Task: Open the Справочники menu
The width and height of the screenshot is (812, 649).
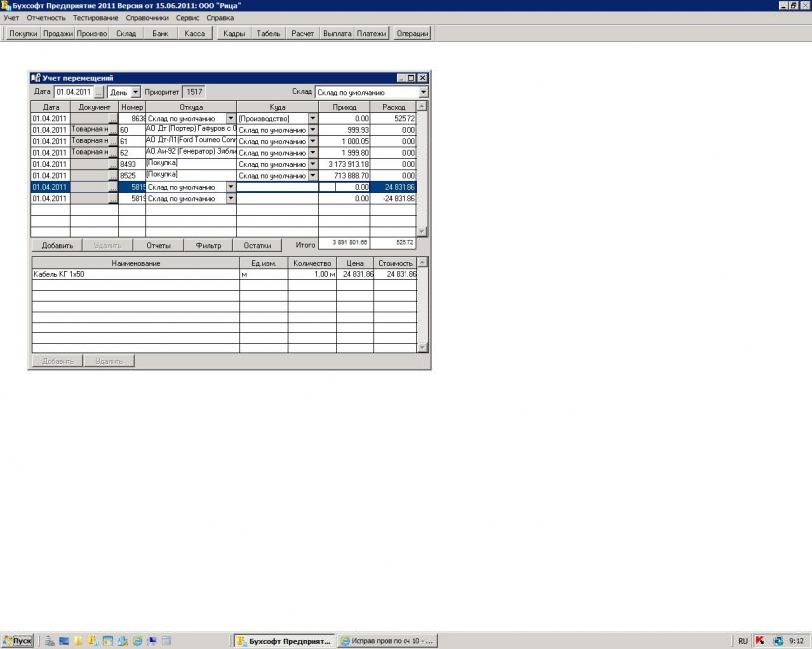Action: (120, 18)
